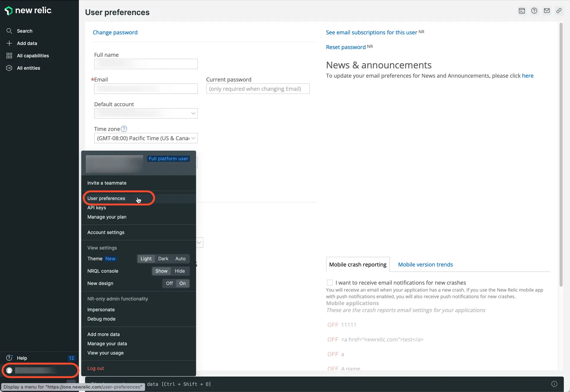Open the NRQL console icon in header
Screen dimensions: 570x392
pyautogui.click(x=522, y=11)
